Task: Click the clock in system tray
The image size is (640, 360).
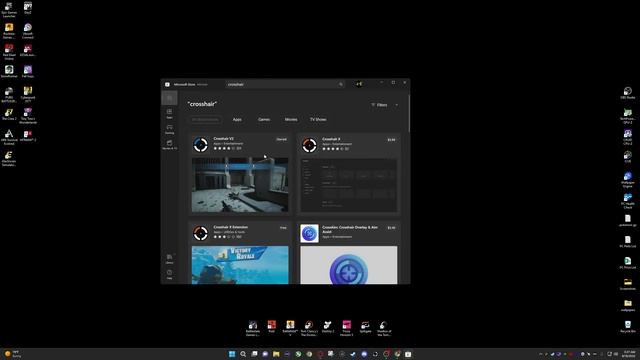Action: click(629, 354)
